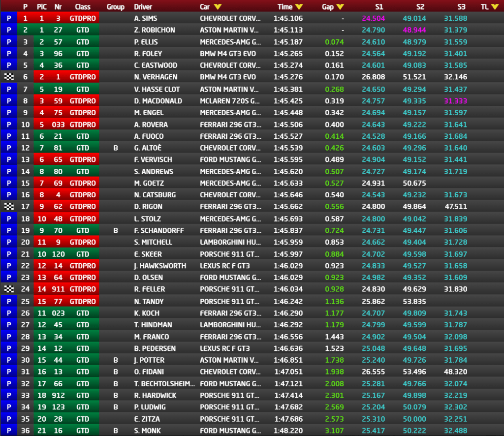Click the checkered flag icon for N. Verhagen
Viewport: 504px width, 436px height.
tap(9, 77)
